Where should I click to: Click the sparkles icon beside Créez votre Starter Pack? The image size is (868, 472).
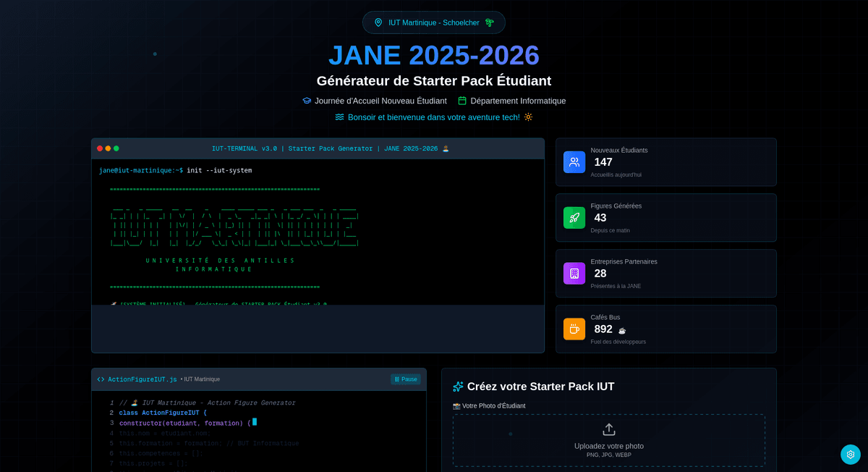(458, 387)
